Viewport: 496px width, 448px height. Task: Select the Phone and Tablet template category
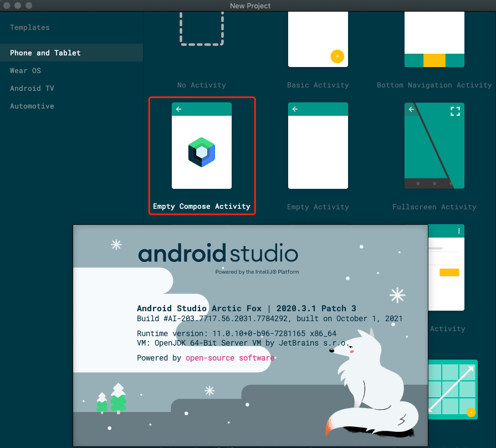pos(71,53)
